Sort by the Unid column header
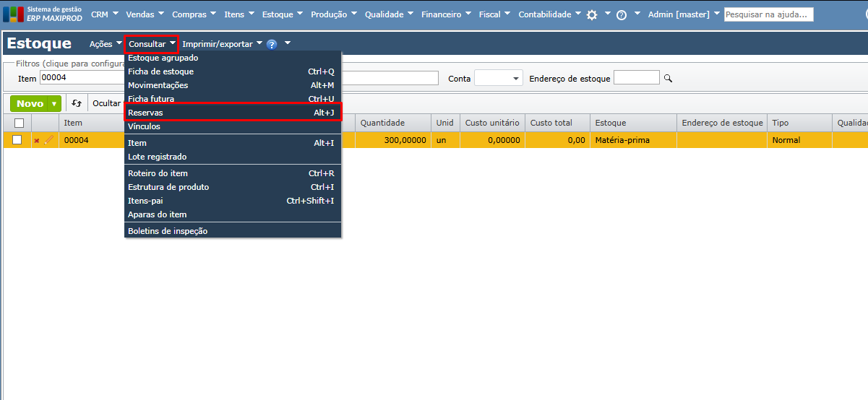 coord(445,123)
